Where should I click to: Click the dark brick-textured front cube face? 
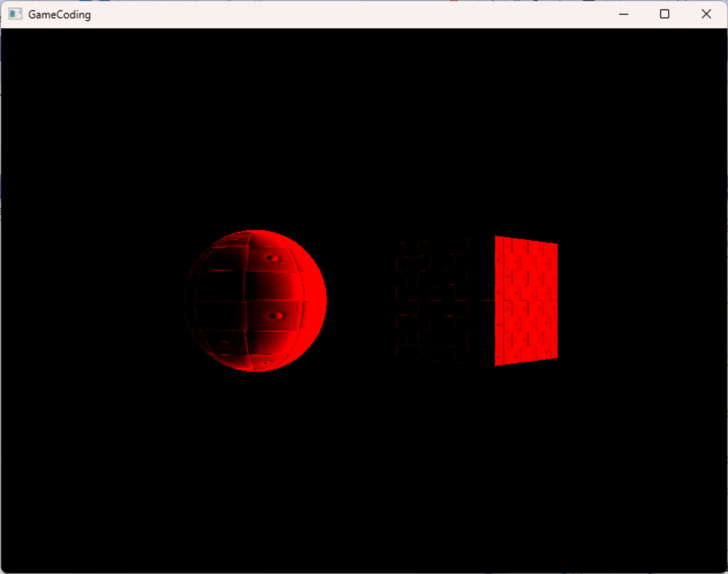pos(445,300)
